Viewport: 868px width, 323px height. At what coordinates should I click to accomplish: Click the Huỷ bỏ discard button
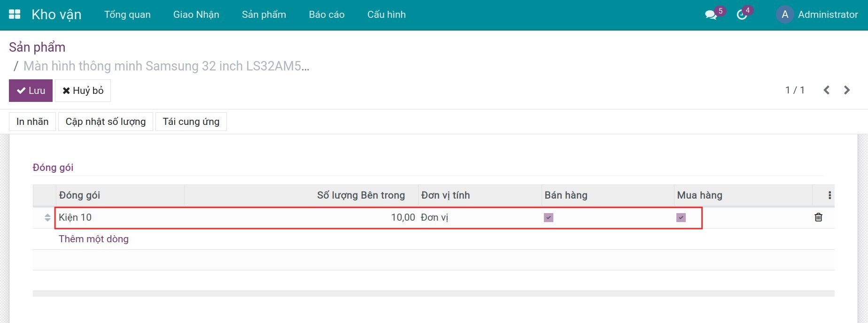[x=83, y=91]
